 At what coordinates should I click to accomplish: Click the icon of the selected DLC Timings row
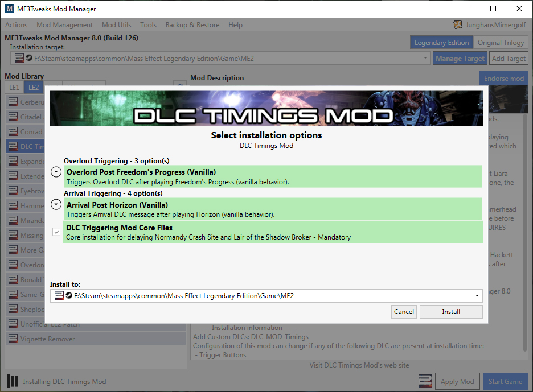tap(13, 146)
